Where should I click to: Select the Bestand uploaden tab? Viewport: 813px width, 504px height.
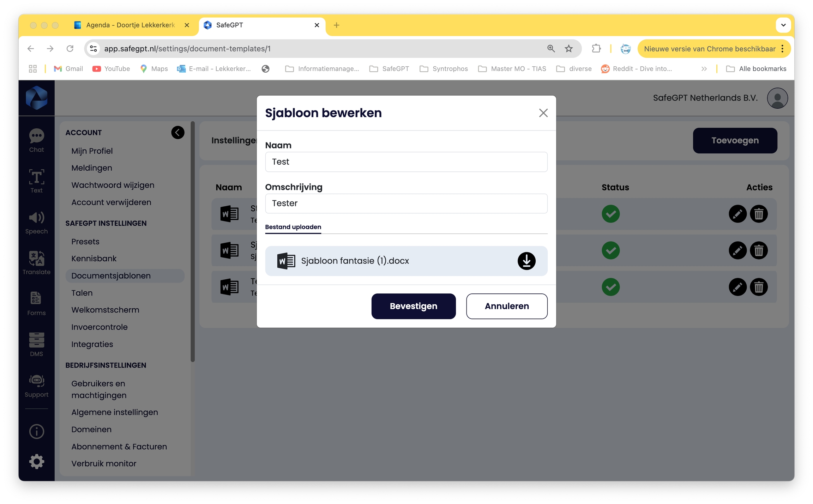tap(293, 227)
